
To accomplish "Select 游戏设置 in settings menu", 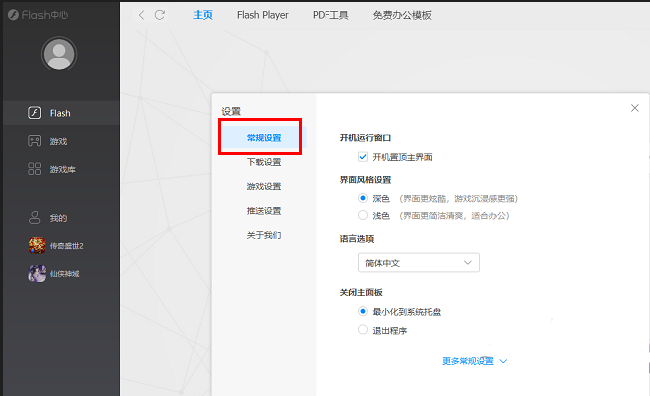I will click(x=264, y=187).
